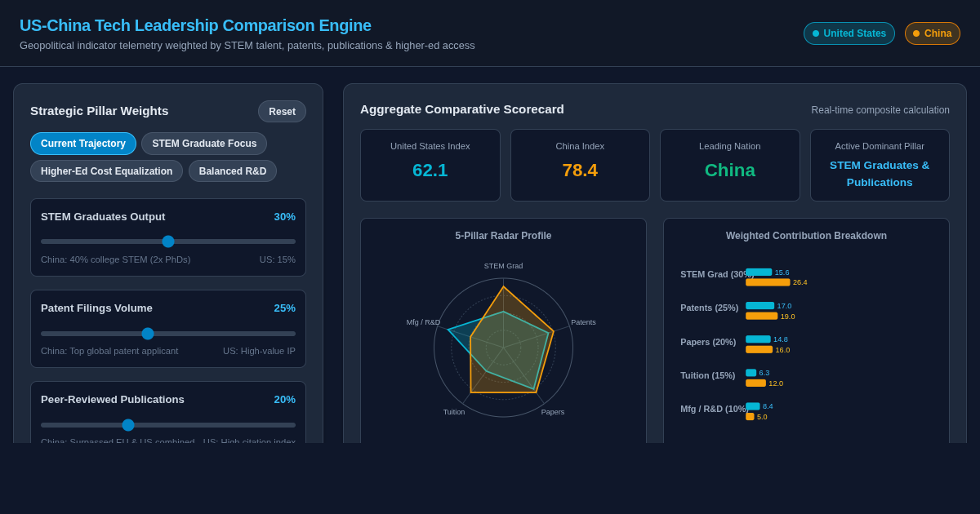Click the China Index value 78.4
The image size is (980, 514).
580,171
